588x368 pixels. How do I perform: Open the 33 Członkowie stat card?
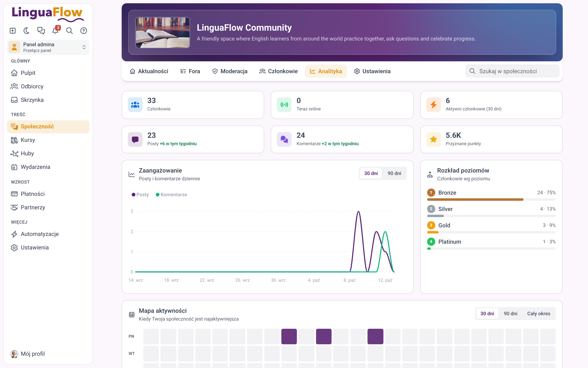point(193,105)
